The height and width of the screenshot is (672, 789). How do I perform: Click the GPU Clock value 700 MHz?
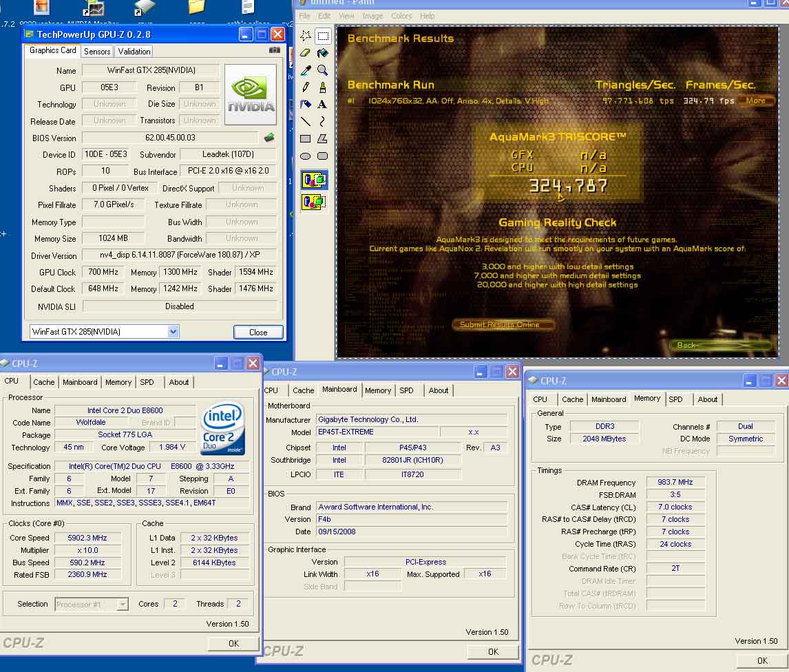coord(103,272)
